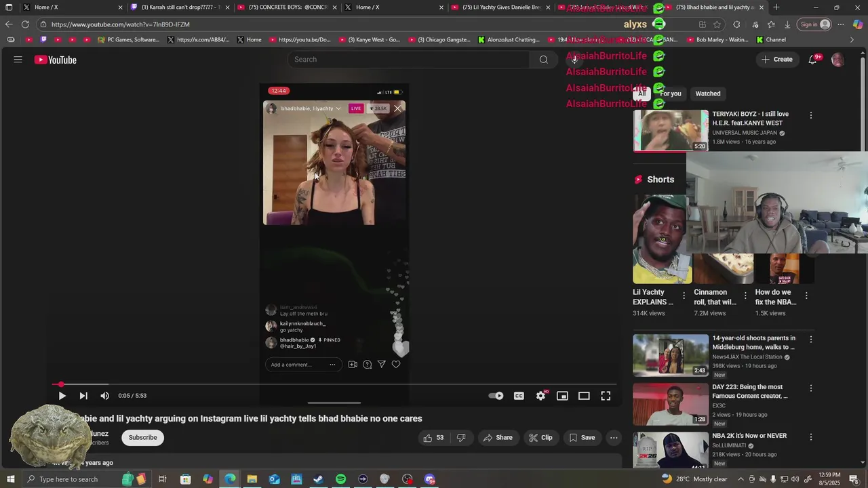Open Outlook from the taskbar
This screenshot has height=488, width=868.
click(274, 479)
